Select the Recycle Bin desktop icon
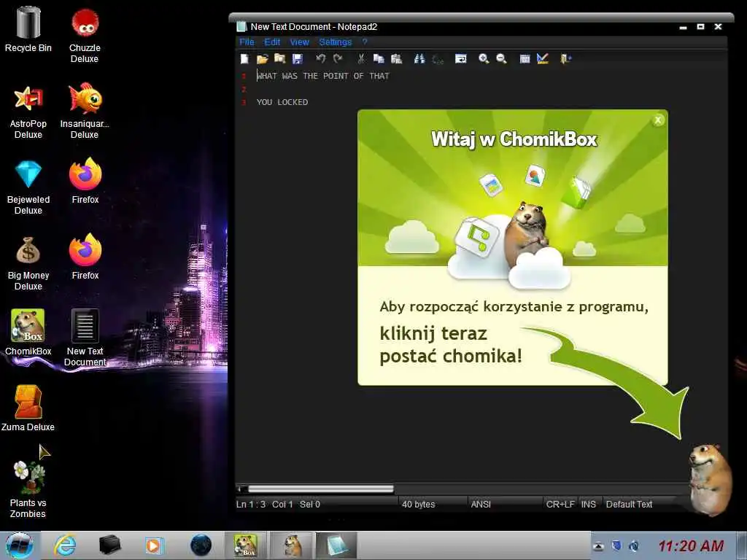The height and width of the screenshot is (560, 747). pyautogui.click(x=28, y=28)
